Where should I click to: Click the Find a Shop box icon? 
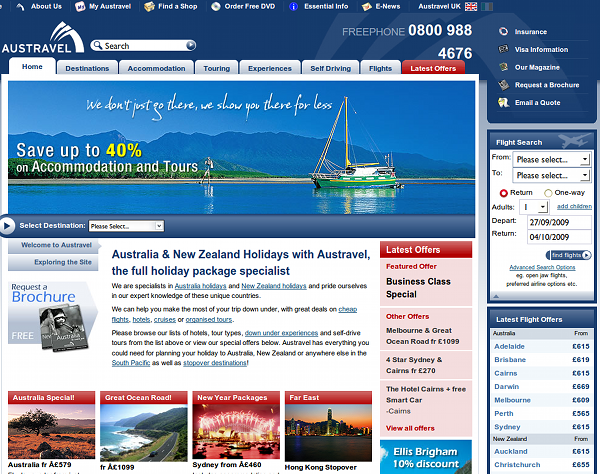click(149, 7)
